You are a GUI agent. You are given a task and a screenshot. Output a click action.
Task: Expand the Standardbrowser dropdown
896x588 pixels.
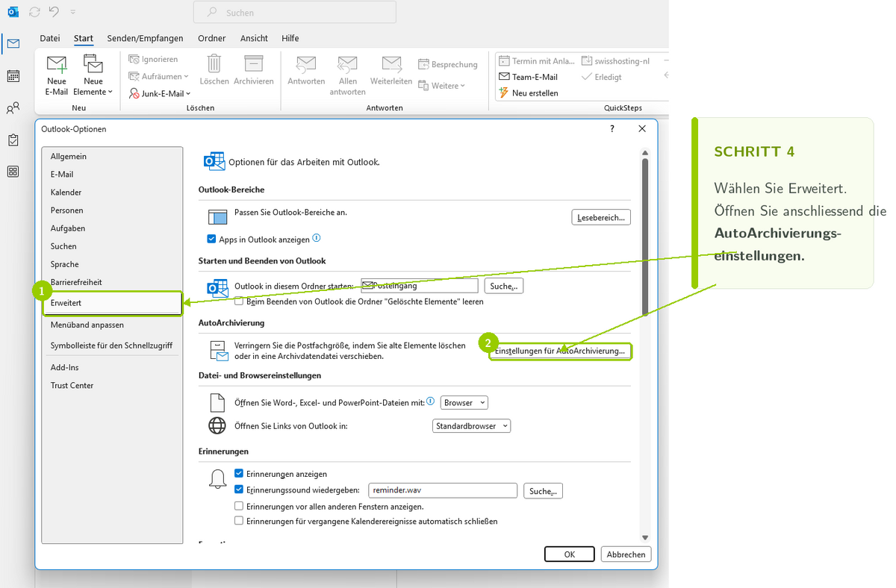coord(472,426)
